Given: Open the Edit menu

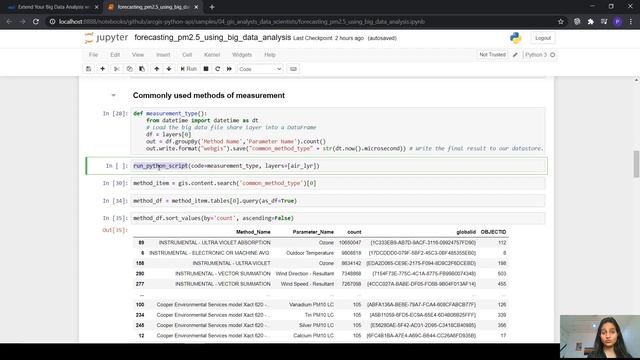Looking at the screenshot, I should coord(115,55).
